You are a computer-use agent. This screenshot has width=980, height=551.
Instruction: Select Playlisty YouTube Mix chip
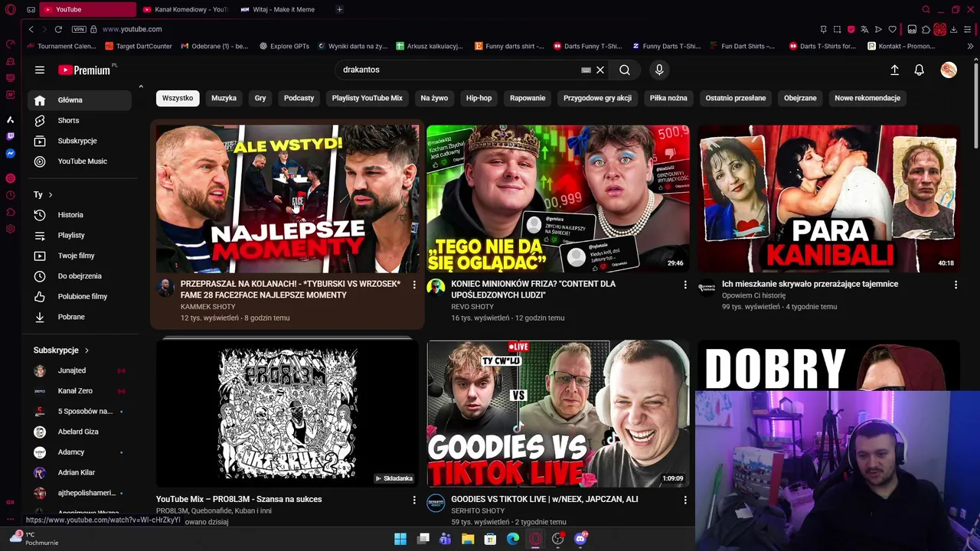(x=367, y=98)
